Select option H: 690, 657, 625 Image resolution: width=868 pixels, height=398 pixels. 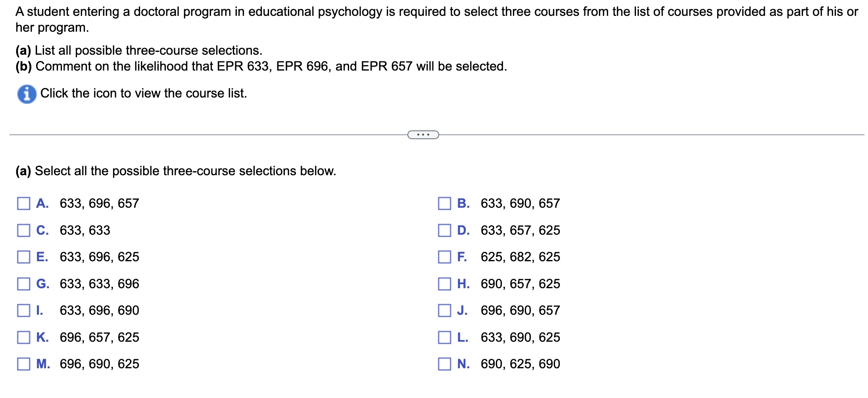point(444,284)
